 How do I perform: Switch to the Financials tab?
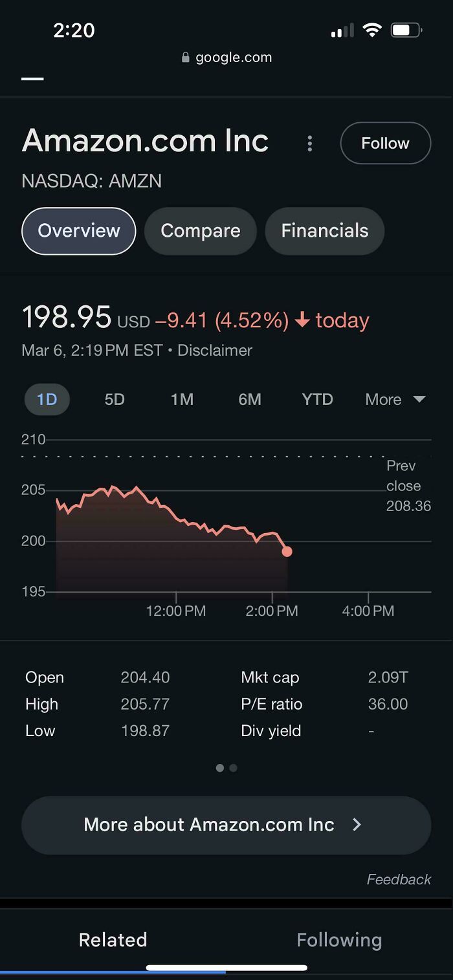click(324, 231)
